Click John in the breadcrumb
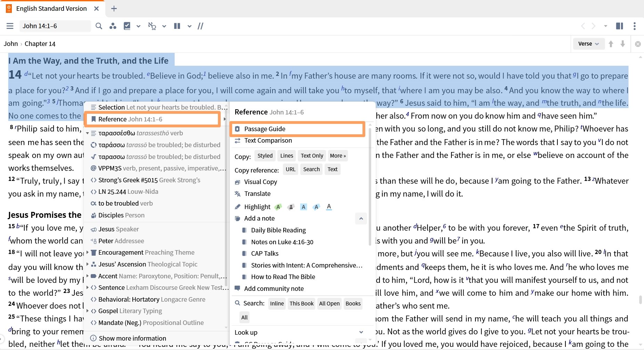 (11, 44)
